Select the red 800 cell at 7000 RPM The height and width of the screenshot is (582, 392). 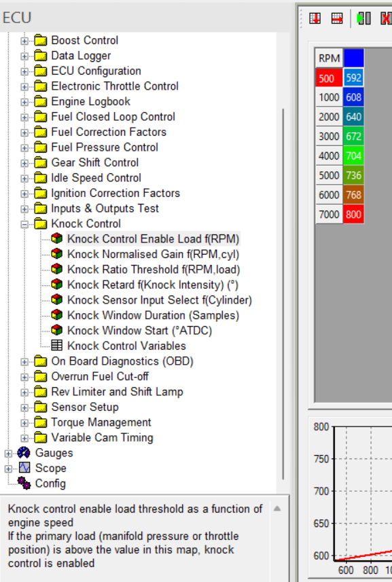click(x=353, y=214)
